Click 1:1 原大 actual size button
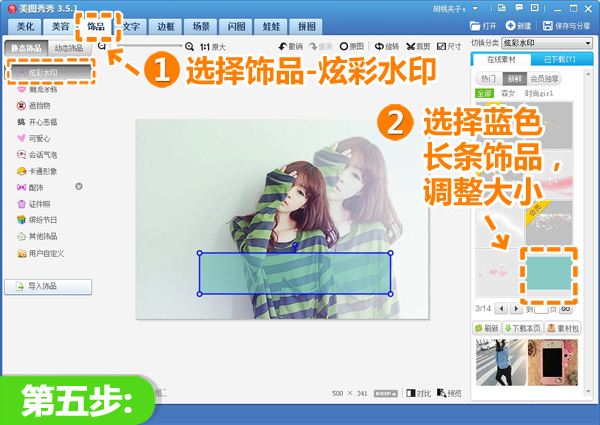 point(213,47)
